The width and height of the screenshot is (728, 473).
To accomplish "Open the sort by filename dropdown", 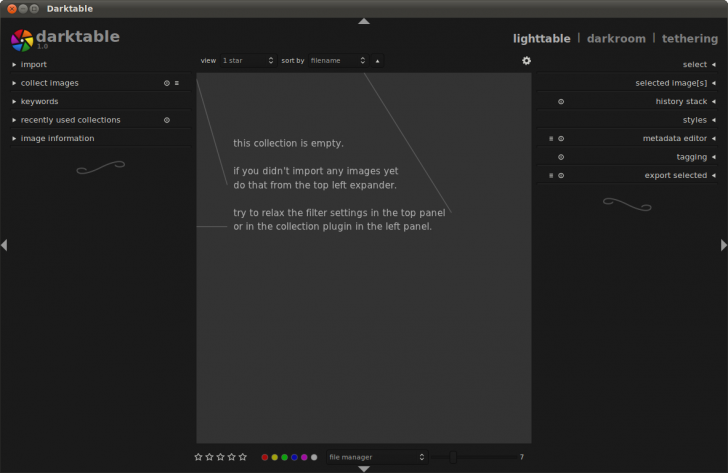I will click(338, 61).
